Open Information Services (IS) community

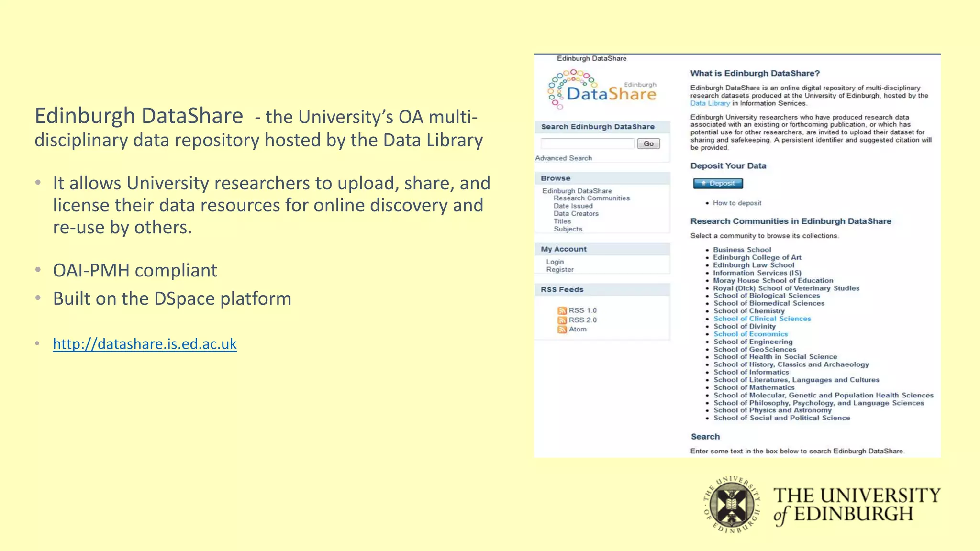pyautogui.click(x=757, y=273)
